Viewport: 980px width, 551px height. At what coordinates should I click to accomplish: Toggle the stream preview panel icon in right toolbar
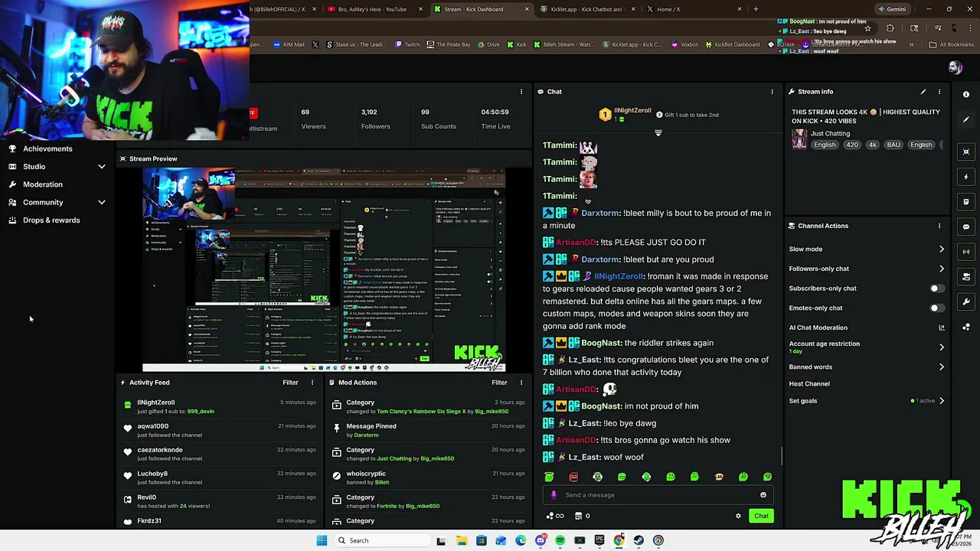(966, 152)
